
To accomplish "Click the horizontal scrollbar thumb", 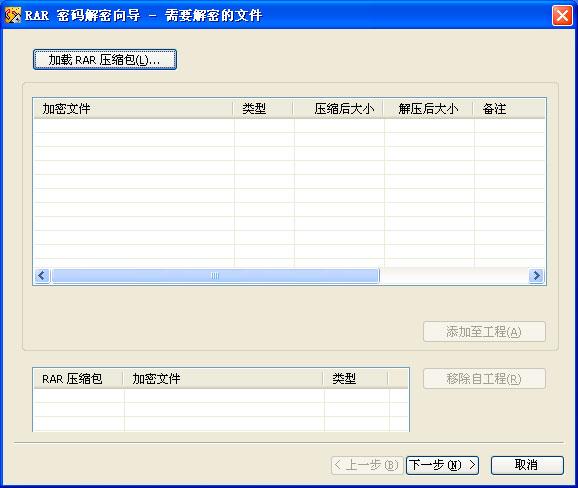I will point(215,275).
